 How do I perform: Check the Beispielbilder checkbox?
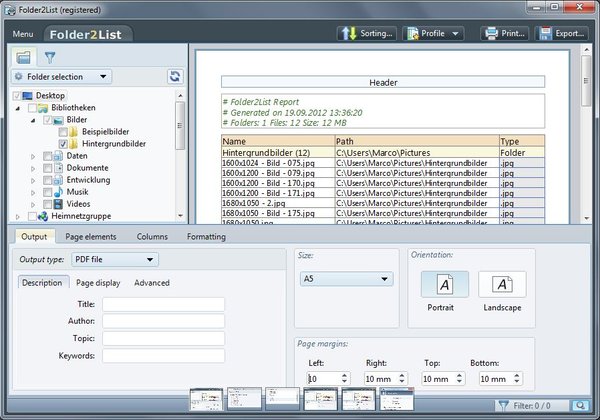tap(63, 132)
